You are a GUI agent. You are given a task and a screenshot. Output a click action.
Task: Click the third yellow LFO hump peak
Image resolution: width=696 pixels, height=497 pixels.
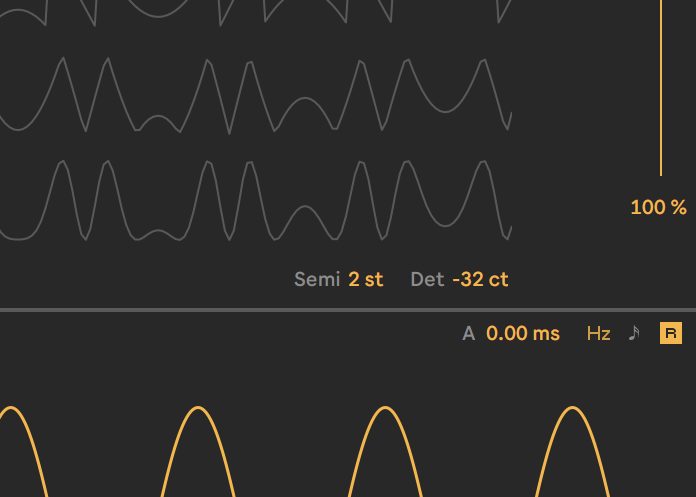click(x=385, y=408)
